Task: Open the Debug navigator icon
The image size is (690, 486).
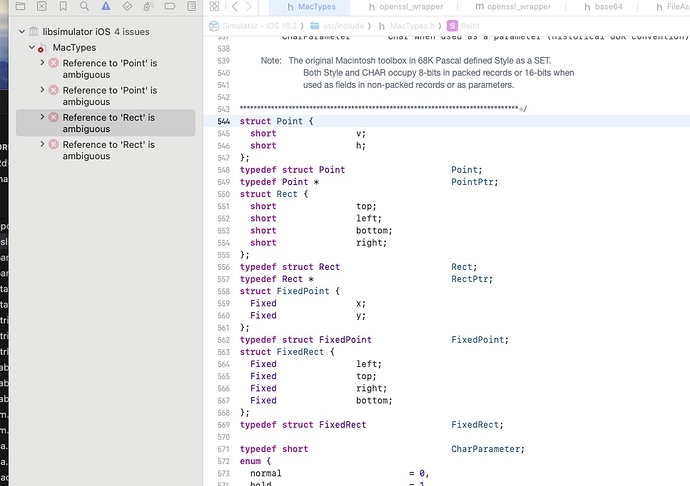Action: 148,6
